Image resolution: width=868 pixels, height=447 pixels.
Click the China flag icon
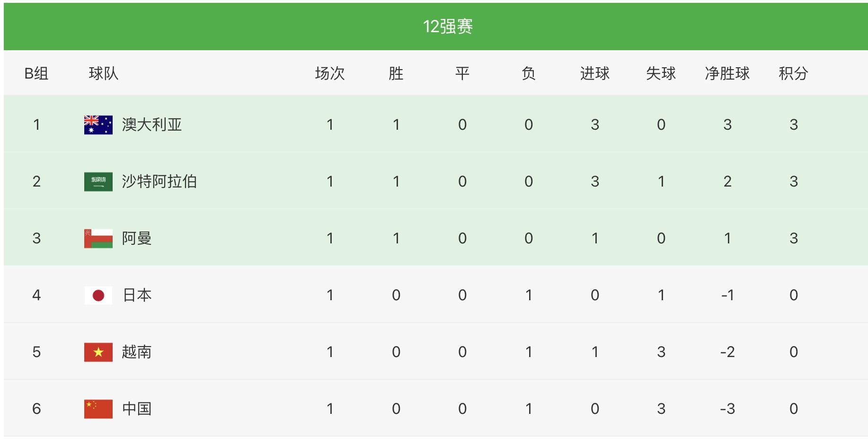[98, 409]
